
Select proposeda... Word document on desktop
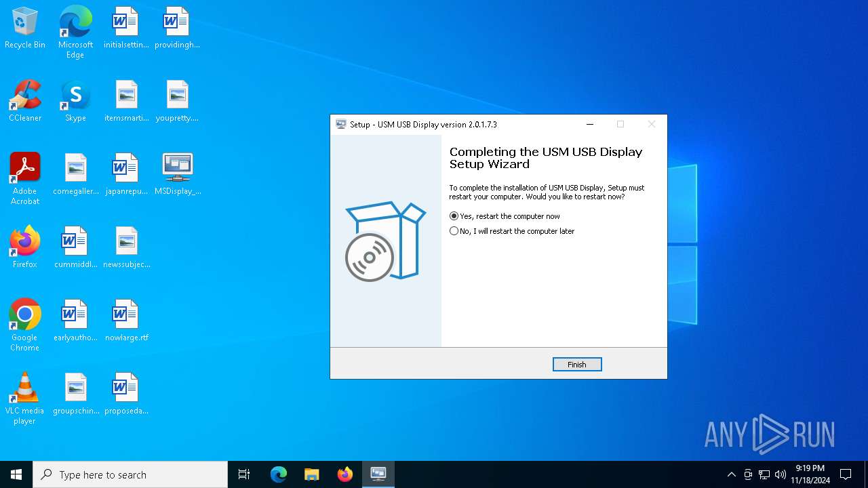coord(126,394)
